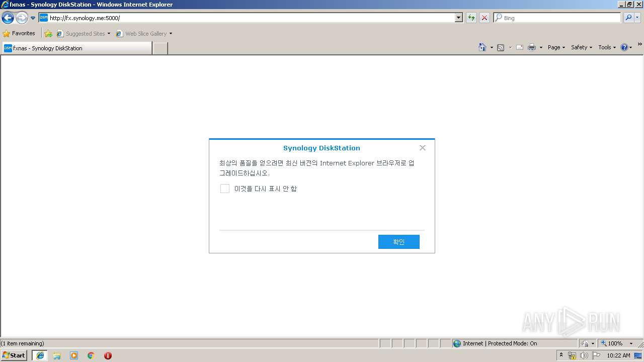Open the Help question mark menu

click(626, 47)
